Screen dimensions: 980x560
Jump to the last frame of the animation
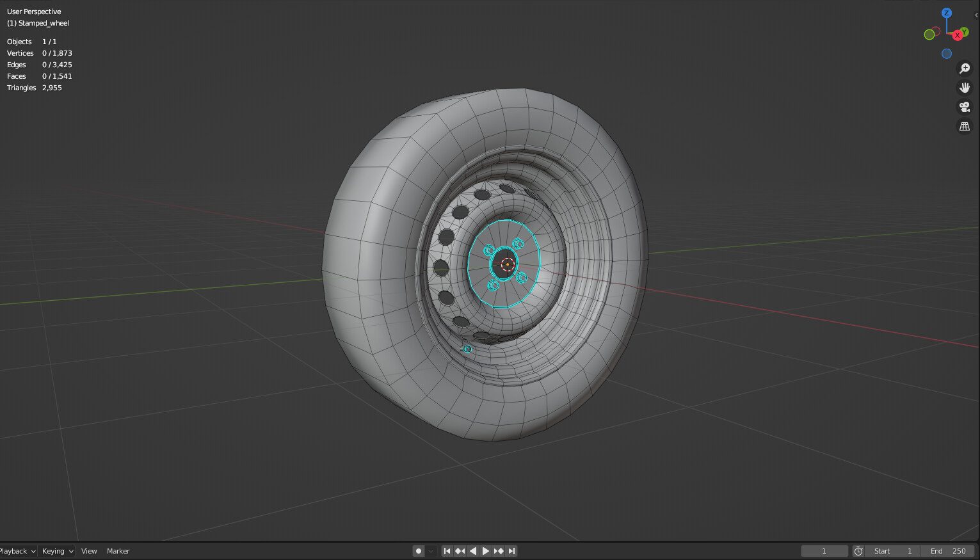click(511, 550)
